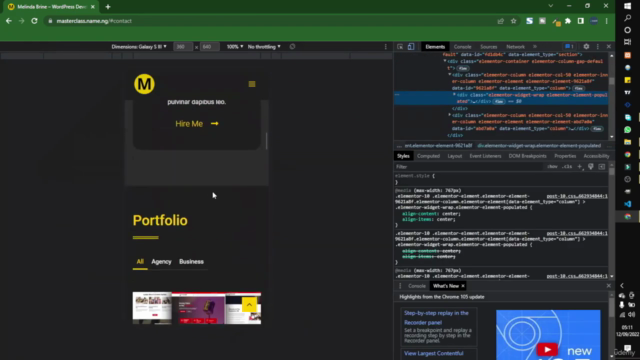Click the device height input field
This screenshot has width=640, height=360.
coord(209,47)
